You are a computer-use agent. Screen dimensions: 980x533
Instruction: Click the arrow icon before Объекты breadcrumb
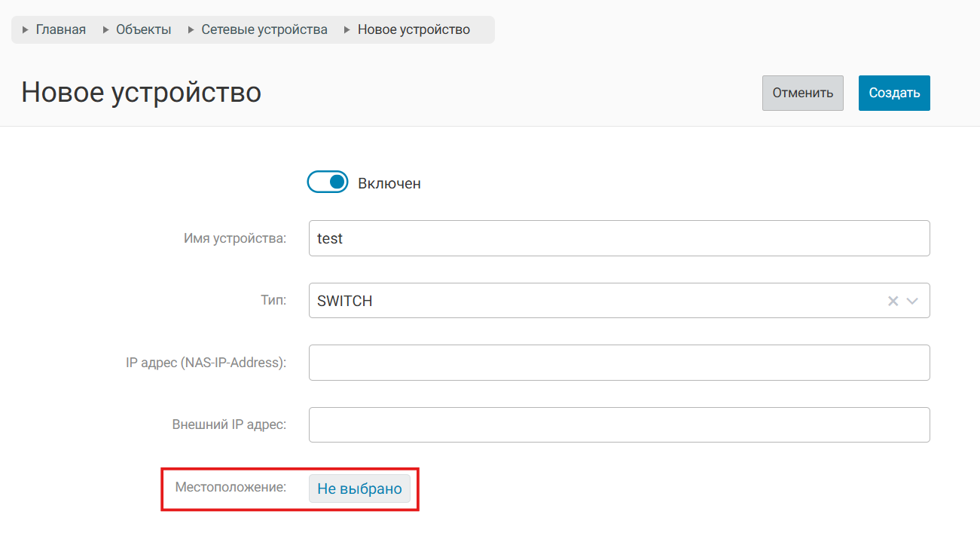coord(105,30)
